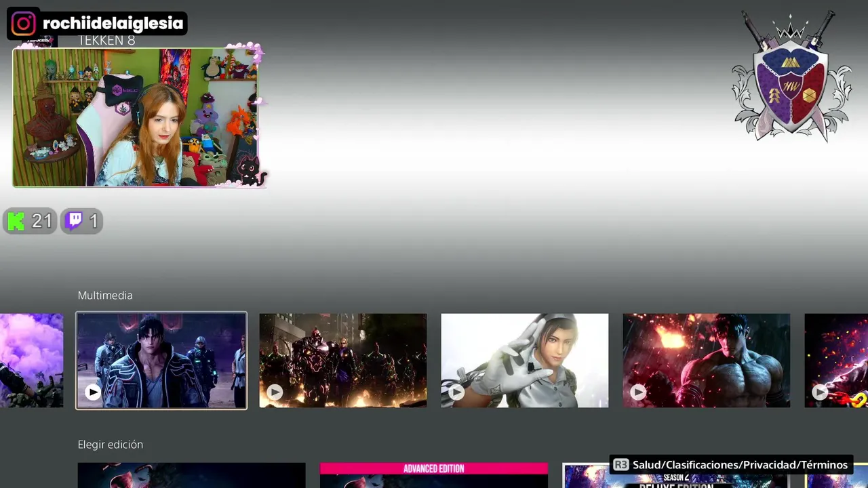Click the streamer webcam overlay

136,117
